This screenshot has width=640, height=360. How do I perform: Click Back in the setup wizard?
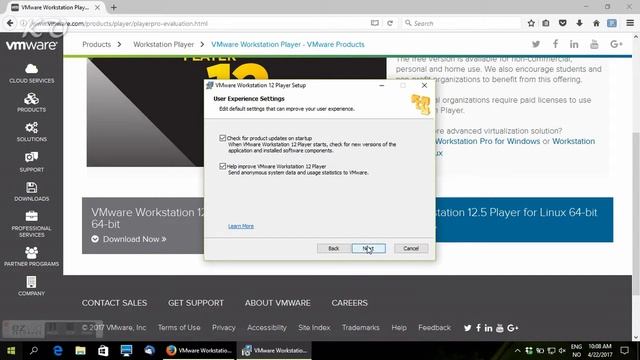click(333, 248)
